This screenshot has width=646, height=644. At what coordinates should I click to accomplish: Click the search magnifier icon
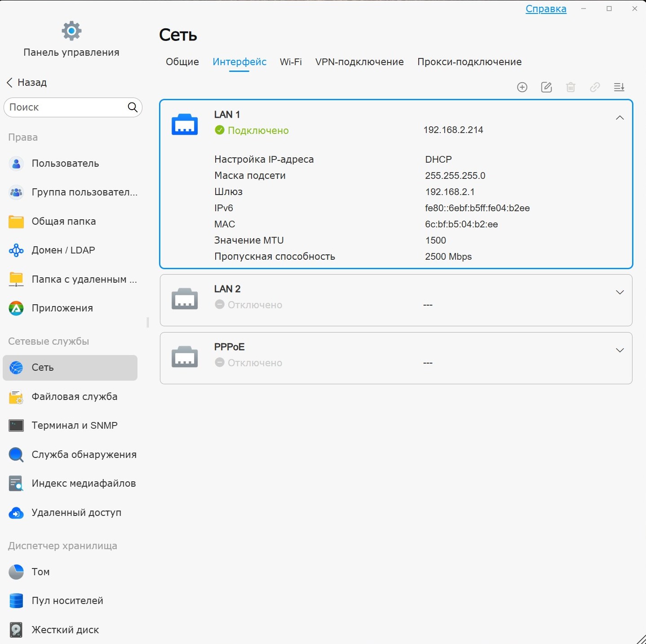[133, 107]
